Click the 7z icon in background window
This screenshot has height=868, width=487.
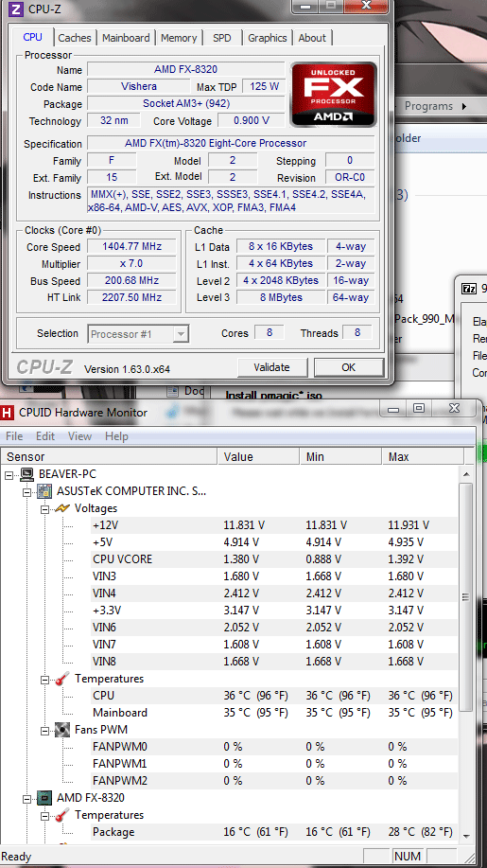(x=469, y=289)
